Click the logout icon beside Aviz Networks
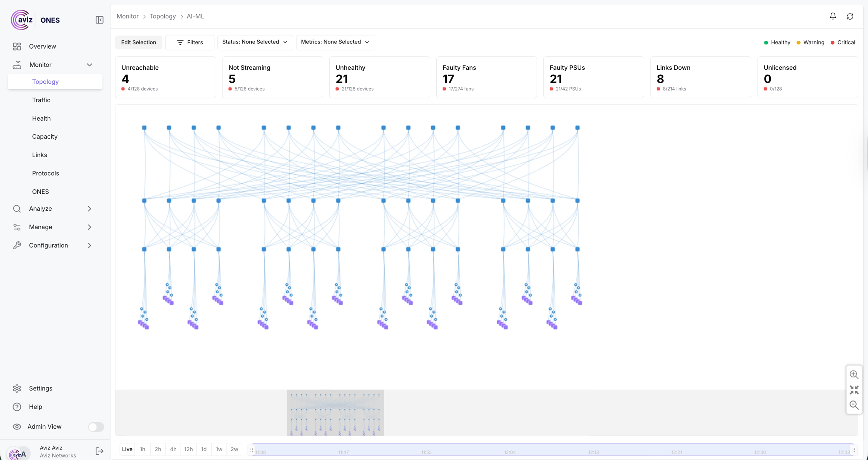This screenshot has width=868, height=460. coord(99,451)
